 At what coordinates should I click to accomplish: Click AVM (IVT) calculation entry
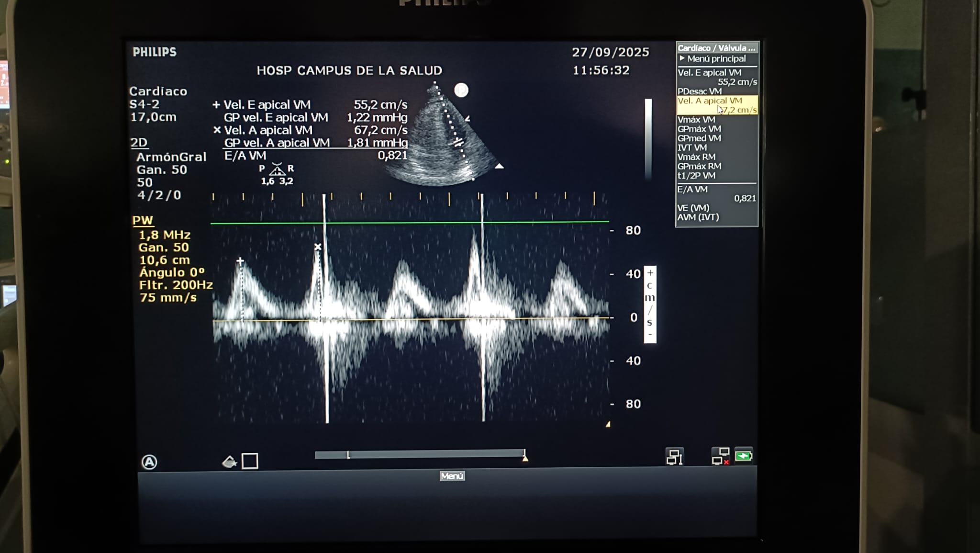pos(698,217)
